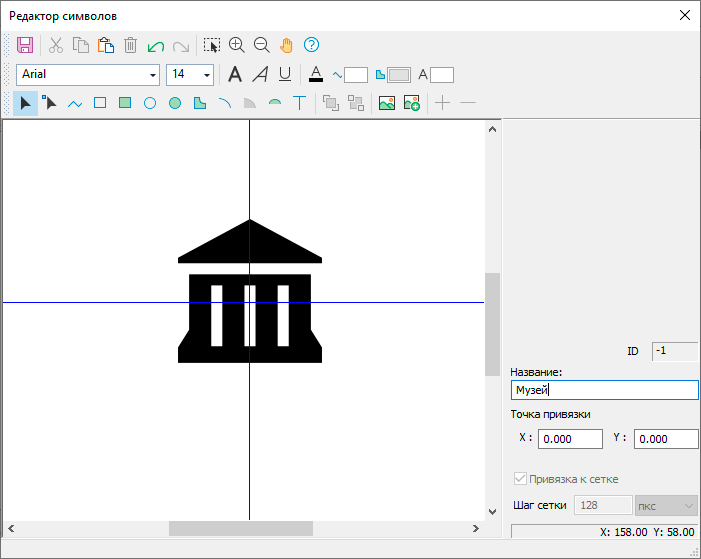Select the polyline drawing tool
The image size is (701, 559).
point(75,104)
